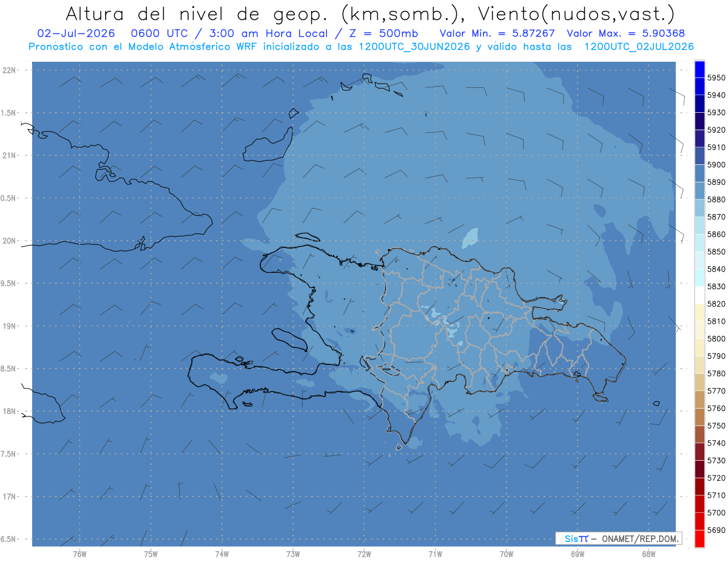Select the date text '02-Jul-2026'

tap(76, 33)
